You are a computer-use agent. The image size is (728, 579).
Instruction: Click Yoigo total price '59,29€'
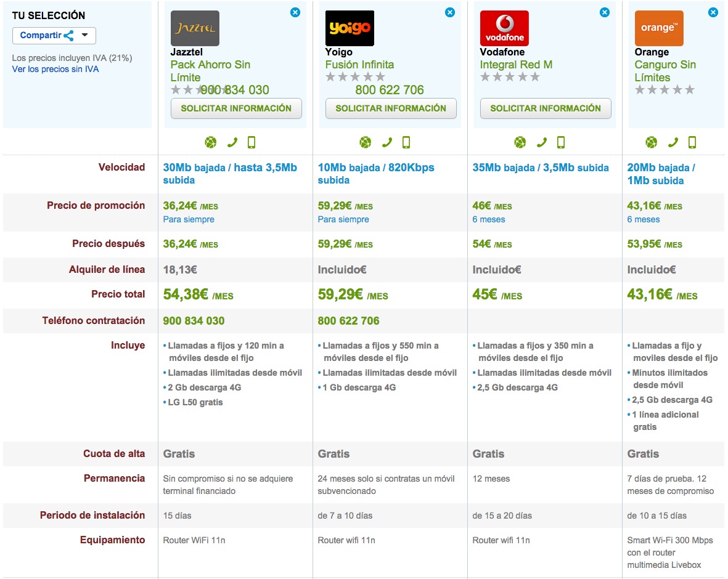click(340, 294)
